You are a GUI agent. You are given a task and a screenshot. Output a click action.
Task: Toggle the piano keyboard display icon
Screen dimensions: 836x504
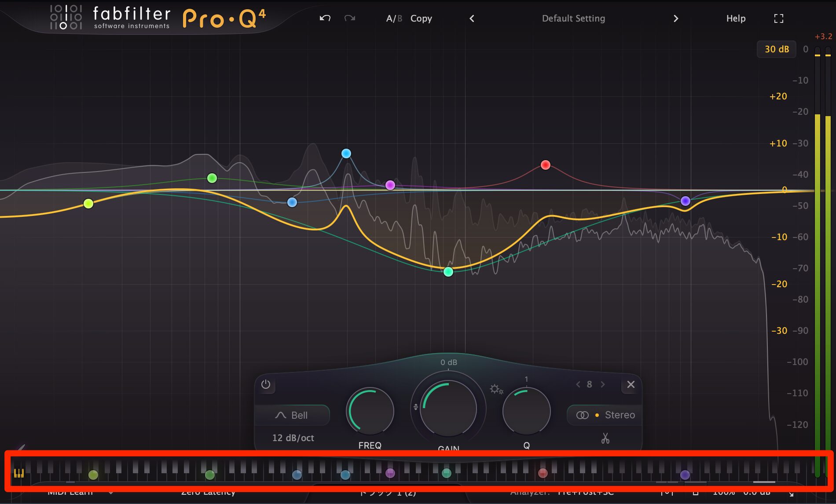click(19, 473)
